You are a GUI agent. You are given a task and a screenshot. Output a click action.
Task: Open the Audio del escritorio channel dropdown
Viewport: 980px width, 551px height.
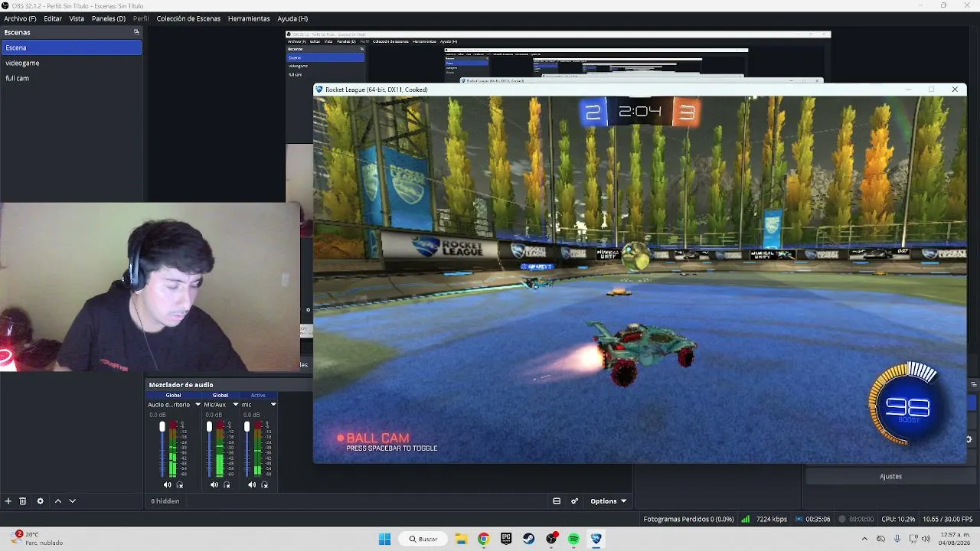pyautogui.click(x=198, y=405)
